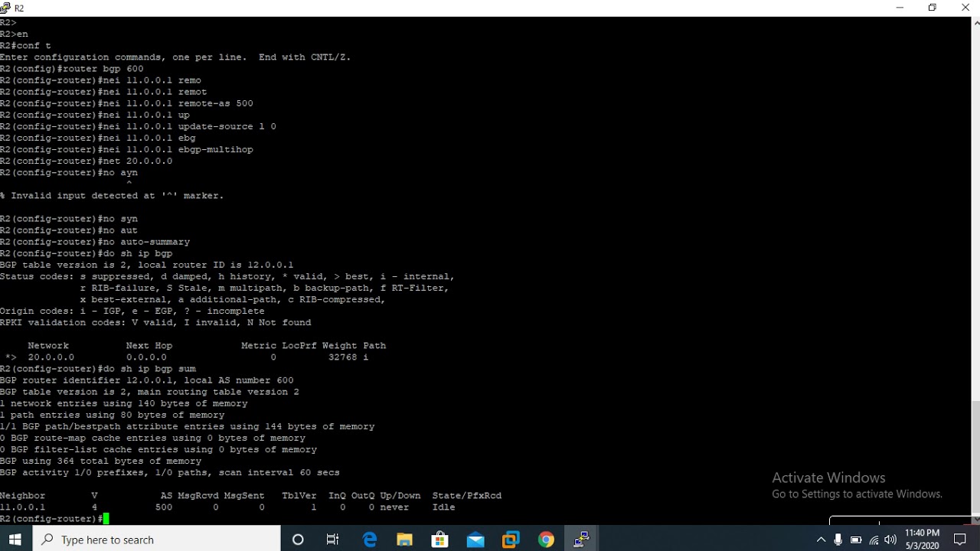The width and height of the screenshot is (980, 551).
Task: Click the 'BGP using 364 total bytes' line
Action: (101, 461)
